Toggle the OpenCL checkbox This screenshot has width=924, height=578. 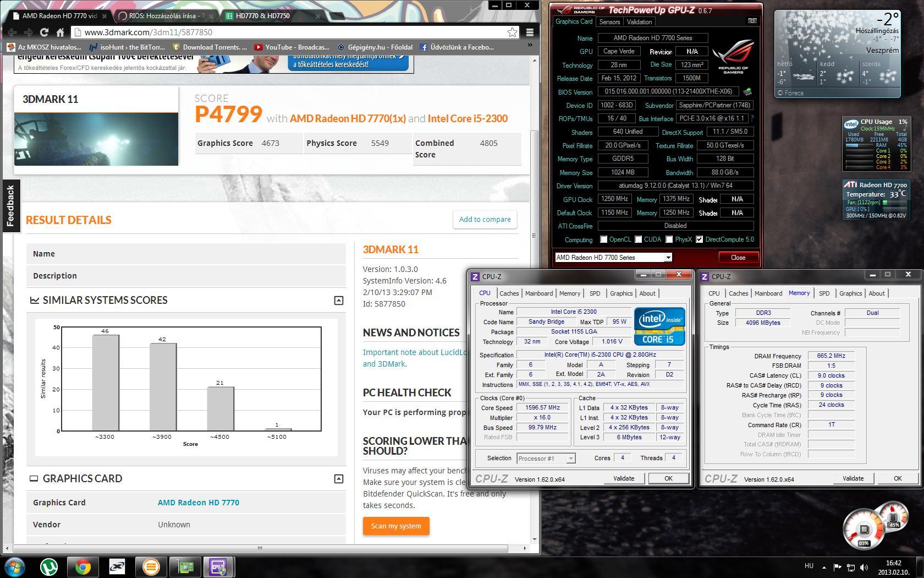pyautogui.click(x=603, y=239)
